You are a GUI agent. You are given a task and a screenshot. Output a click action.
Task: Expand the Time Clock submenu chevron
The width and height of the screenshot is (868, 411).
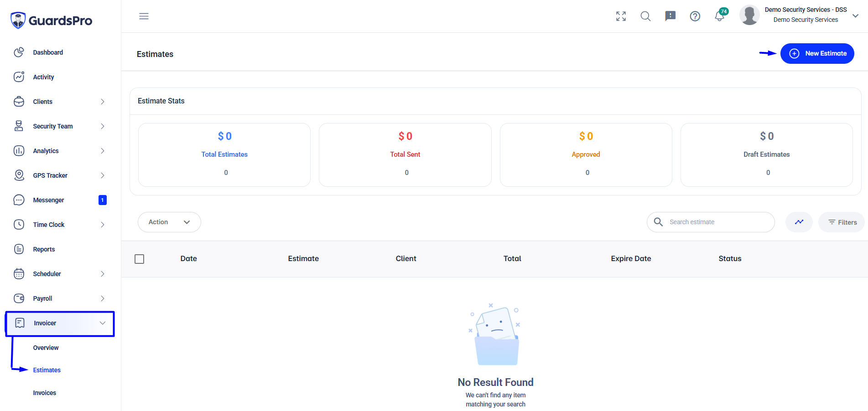[x=103, y=225]
